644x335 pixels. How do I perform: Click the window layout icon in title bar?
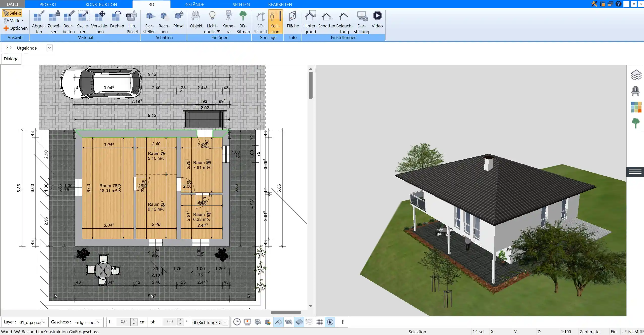[x=602, y=4]
